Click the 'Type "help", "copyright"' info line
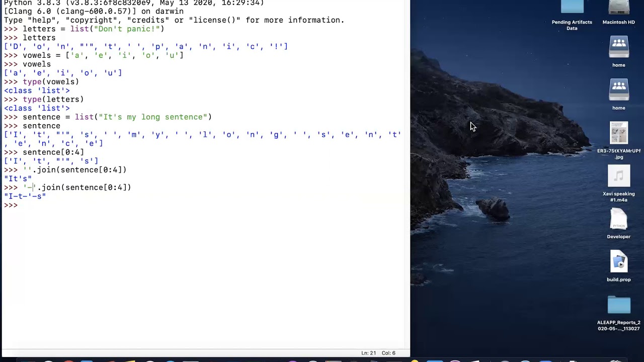Viewport: 644px width, 362px height. click(174, 20)
